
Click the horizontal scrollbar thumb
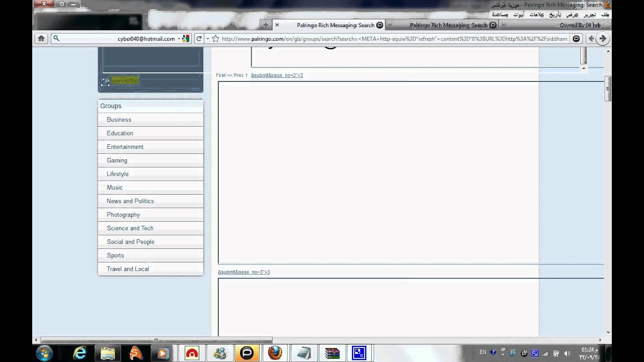click(x=156, y=340)
